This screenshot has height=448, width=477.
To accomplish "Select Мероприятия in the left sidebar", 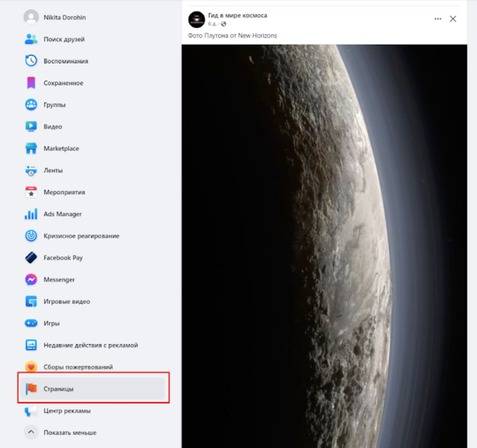I will [x=64, y=192].
